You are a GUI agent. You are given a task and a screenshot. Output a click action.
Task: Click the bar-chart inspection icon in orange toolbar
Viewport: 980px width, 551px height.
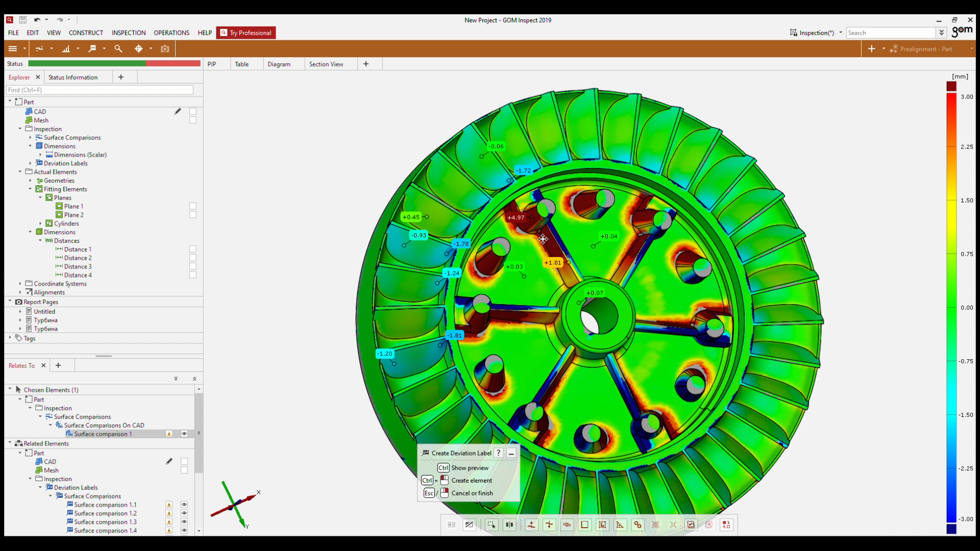coord(66,48)
